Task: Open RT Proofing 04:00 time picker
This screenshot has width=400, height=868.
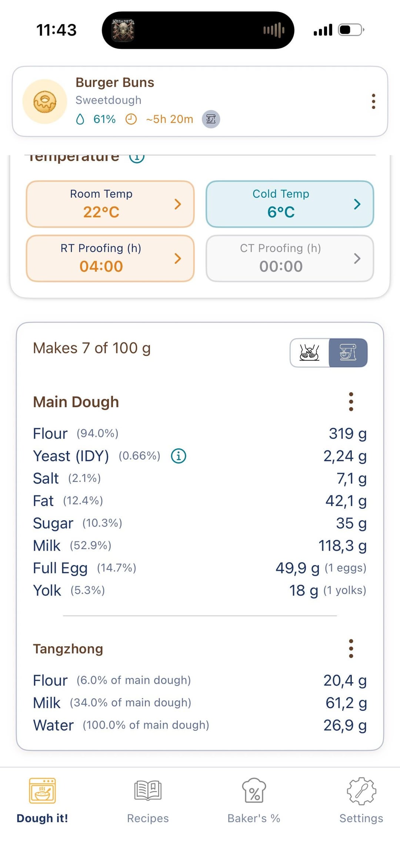Action: [110, 258]
